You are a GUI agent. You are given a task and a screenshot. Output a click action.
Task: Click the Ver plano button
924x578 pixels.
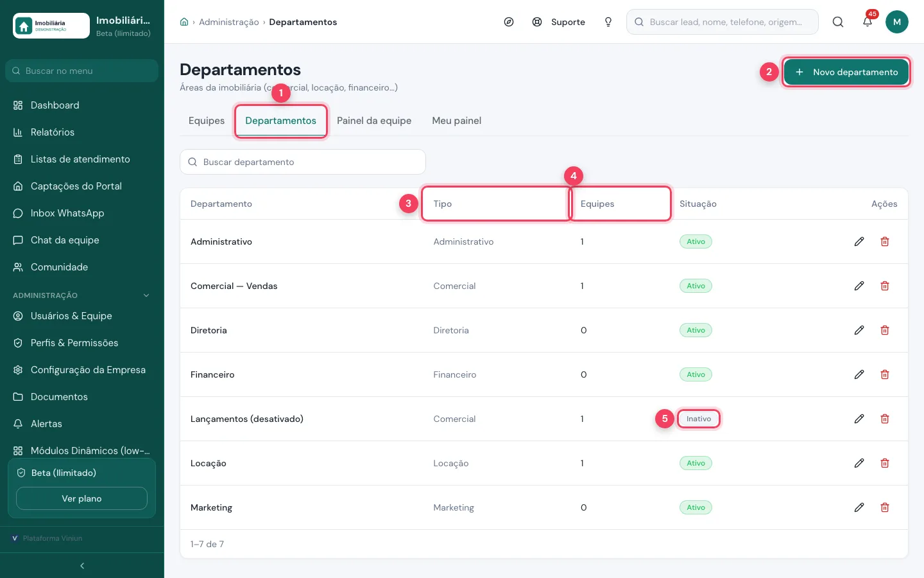tap(81, 498)
